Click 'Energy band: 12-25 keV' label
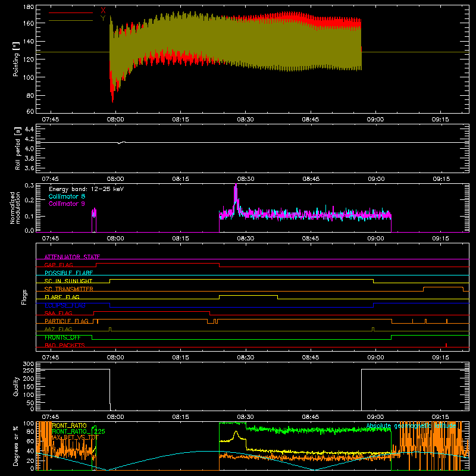 click(x=86, y=189)
